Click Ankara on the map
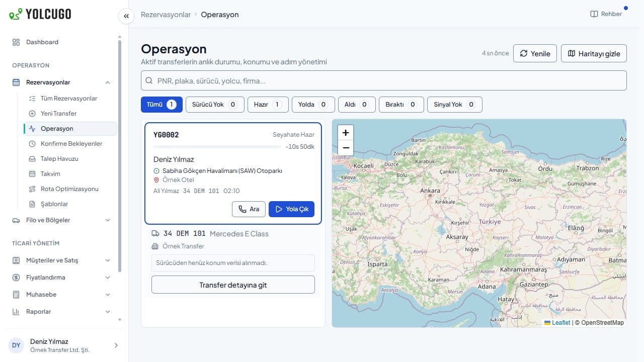Image resolution: width=644 pixels, height=362 pixels. click(430, 191)
